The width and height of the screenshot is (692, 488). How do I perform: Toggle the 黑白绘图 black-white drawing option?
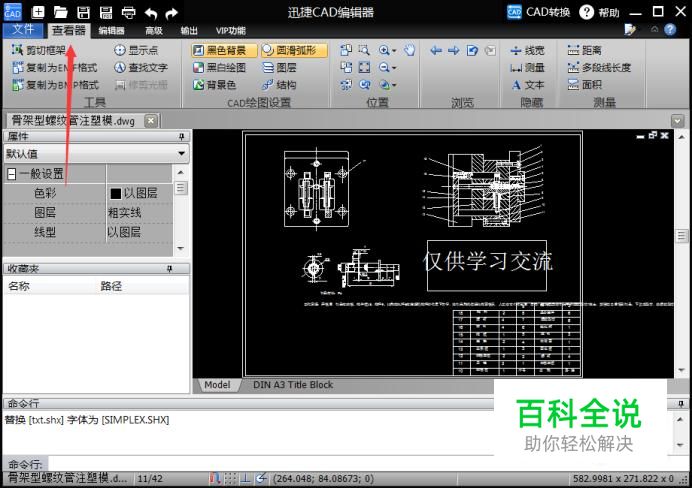click(220, 68)
